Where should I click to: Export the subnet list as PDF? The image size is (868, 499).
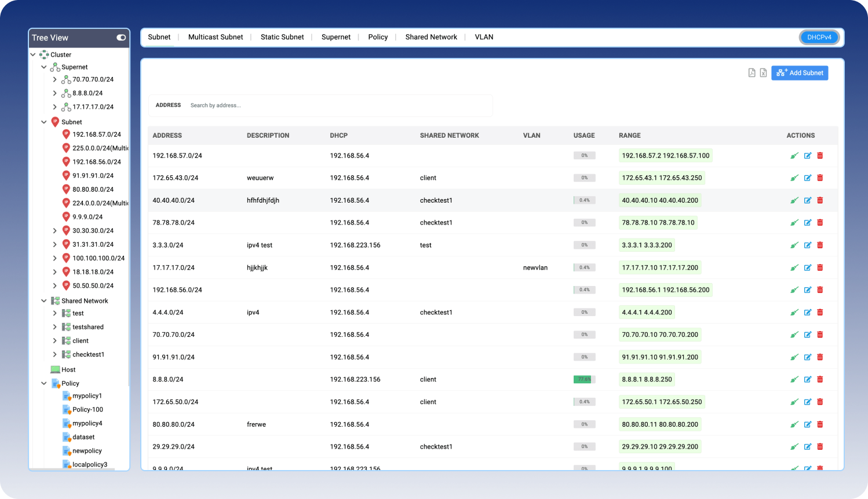(x=752, y=73)
